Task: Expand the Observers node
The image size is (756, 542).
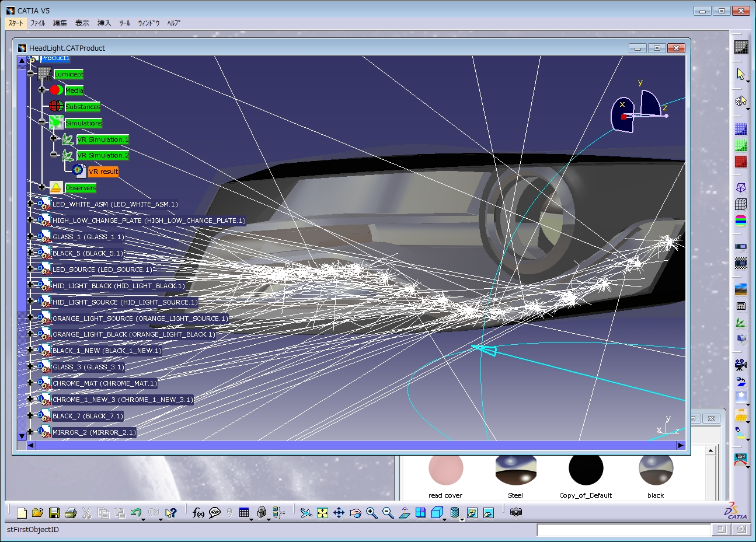Action: coord(42,187)
